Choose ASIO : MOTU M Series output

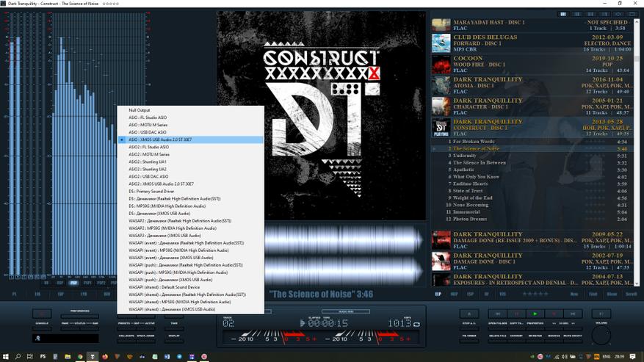(191, 125)
